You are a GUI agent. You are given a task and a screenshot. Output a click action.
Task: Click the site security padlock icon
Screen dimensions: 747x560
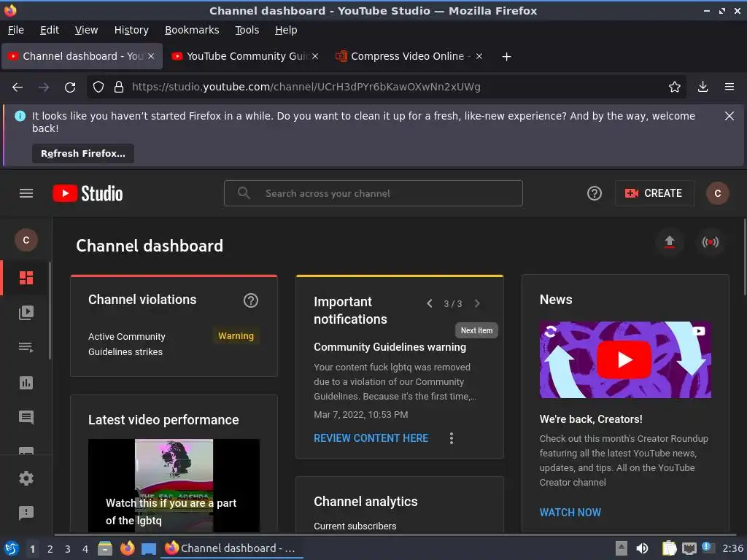tap(119, 87)
